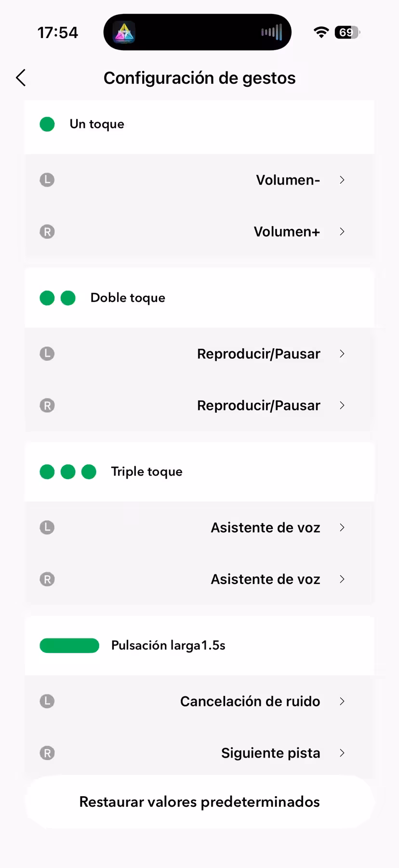The width and height of the screenshot is (399, 868).
Task: Open the Cancelación de ruido option
Action: coord(250,701)
